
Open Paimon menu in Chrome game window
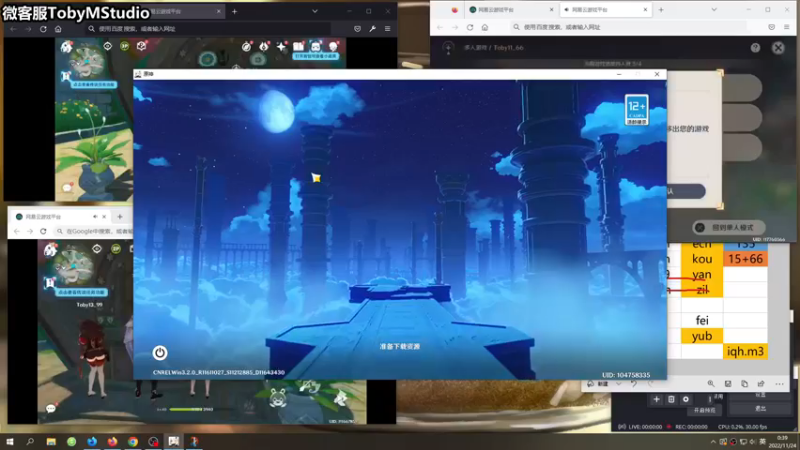[x=50, y=250]
